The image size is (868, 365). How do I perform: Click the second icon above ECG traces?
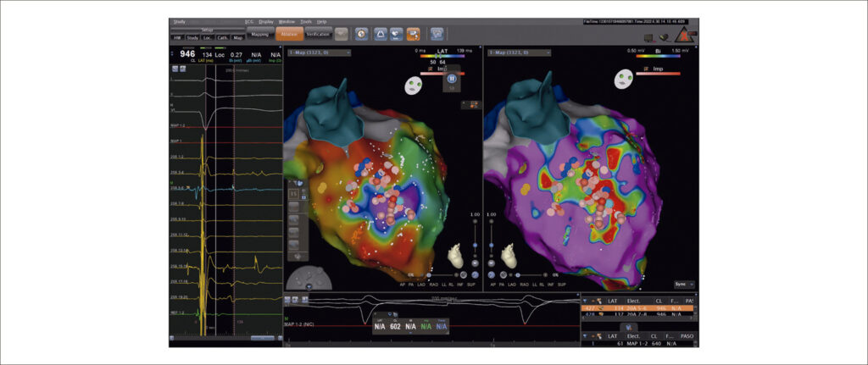[183, 69]
